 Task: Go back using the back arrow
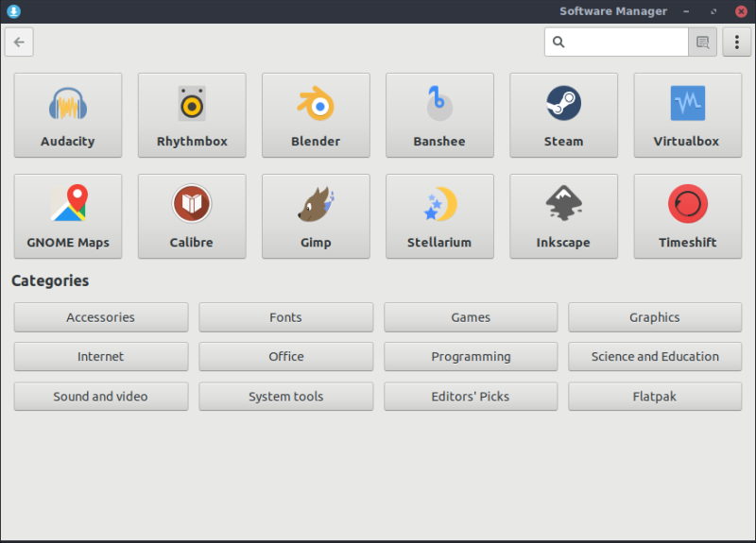(x=19, y=42)
